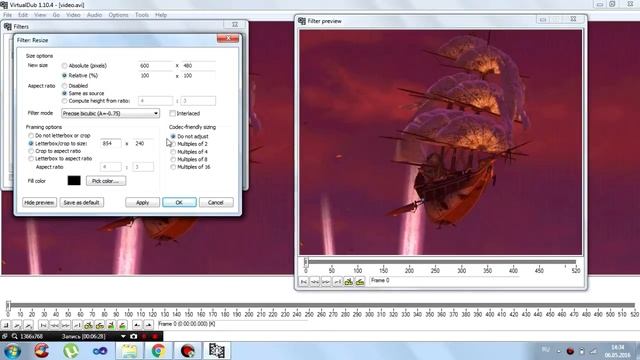640x360 pixels.
Task: Click the Pick color... button
Action: (x=106, y=181)
